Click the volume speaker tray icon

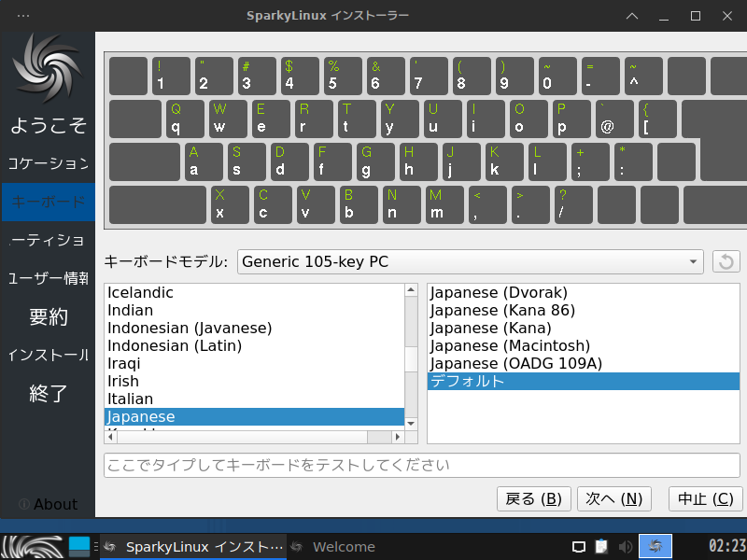tap(625, 547)
